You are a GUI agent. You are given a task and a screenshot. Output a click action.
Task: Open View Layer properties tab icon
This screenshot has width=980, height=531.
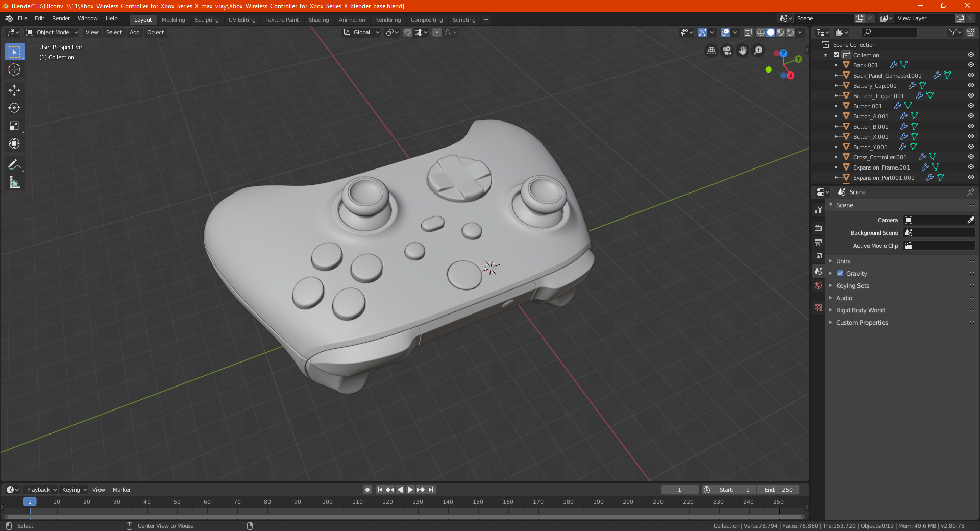[818, 256]
